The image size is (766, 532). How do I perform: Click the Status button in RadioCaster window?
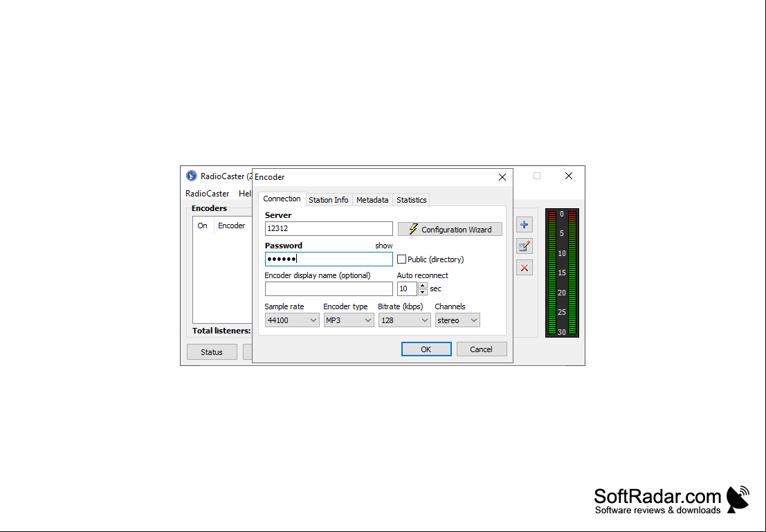[212, 351]
